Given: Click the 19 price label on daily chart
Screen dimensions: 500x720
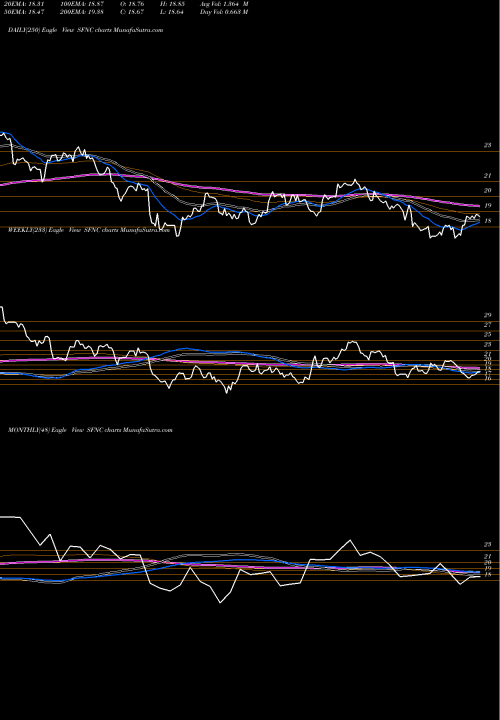Looking at the screenshot, I should click(487, 206).
